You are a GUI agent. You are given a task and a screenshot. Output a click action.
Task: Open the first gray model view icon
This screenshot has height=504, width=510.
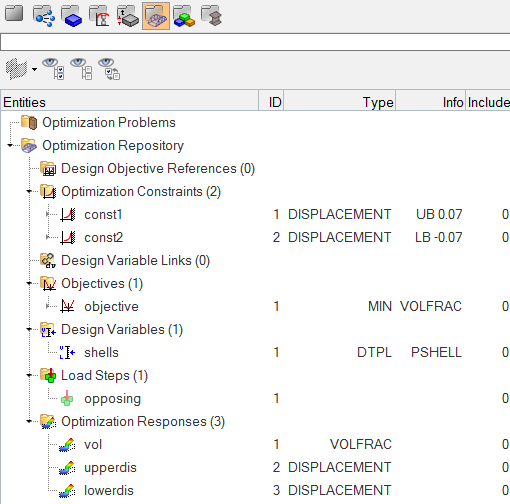pyautogui.click(x=14, y=14)
